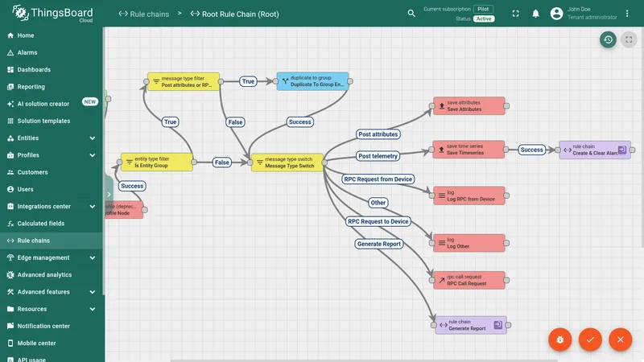Select the Generate Report rule chain node
This screenshot has width=644, height=362.
(471, 325)
